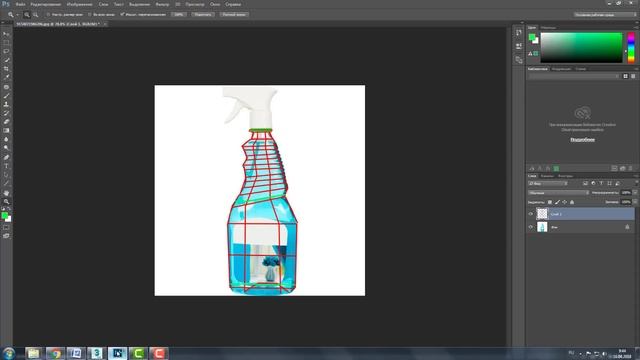Toggle lock position icon
Image resolution: width=640 pixels, height=360 pixels.
point(564,202)
